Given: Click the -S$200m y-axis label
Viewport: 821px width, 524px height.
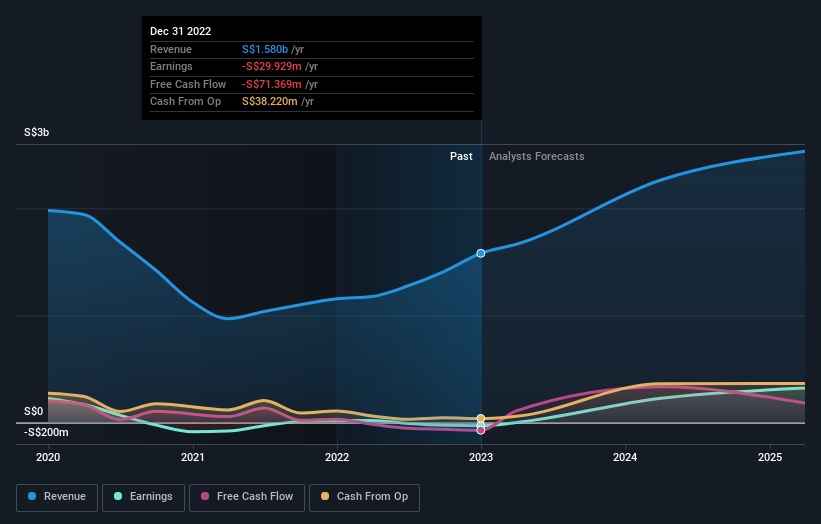Looking at the screenshot, I should pos(46,432).
